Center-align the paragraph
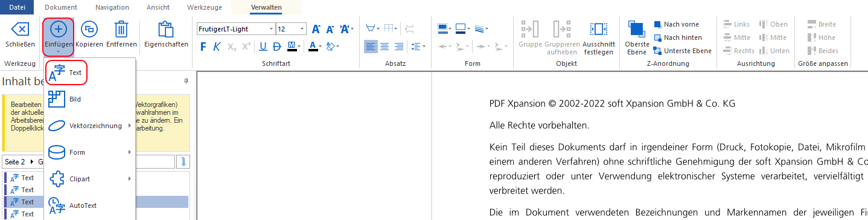This screenshot has width=868, height=220. pyautogui.click(x=385, y=47)
